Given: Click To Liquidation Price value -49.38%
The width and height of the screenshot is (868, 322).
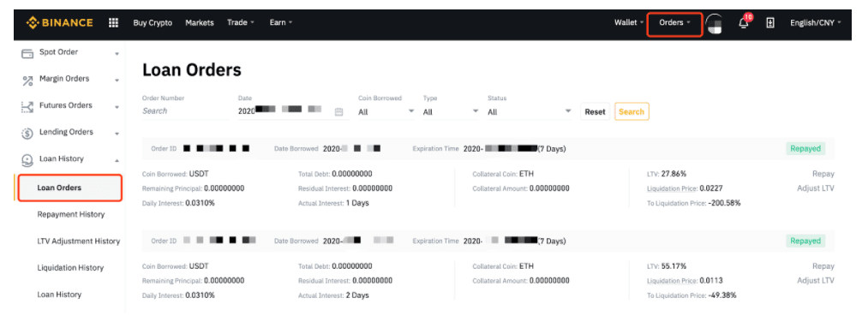Looking at the screenshot, I should [722, 295].
